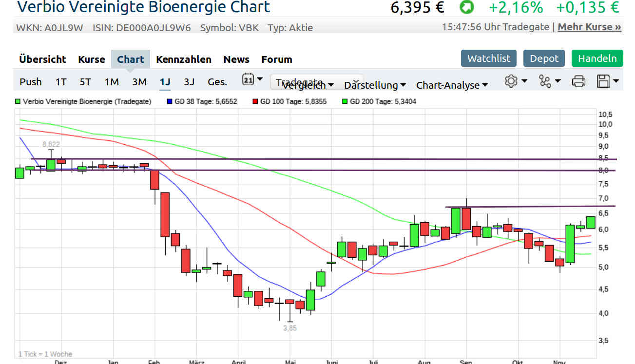Expand the Darstellung dropdown
Screen dimensions: 635x364
point(375,85)
